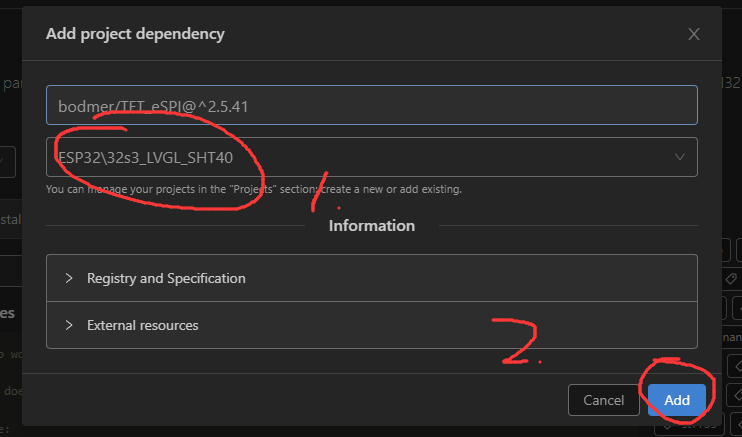Open the ESP32\32s3_LVGL_SHT40 project dropdown

tap(372, 157)
